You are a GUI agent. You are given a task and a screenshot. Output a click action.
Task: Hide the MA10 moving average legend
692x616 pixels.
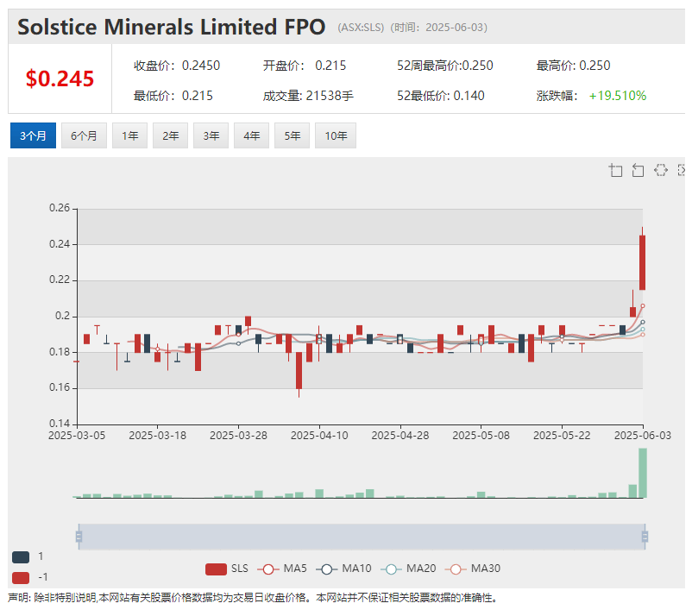343,569
